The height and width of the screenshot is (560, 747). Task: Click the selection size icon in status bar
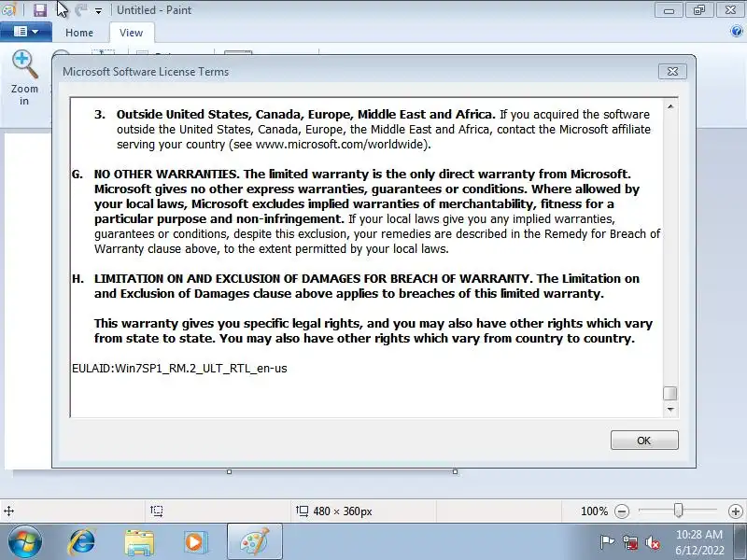pyautogui.click(x=156, y=511)
